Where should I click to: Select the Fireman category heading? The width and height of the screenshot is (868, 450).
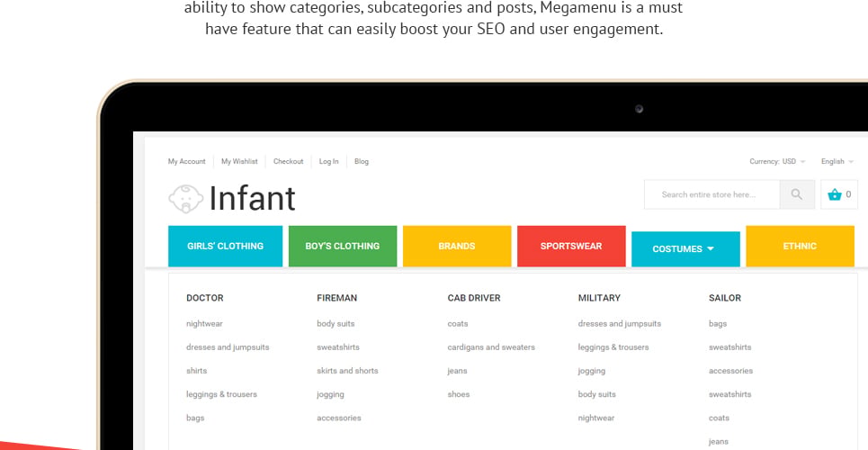tap(337, 298)
